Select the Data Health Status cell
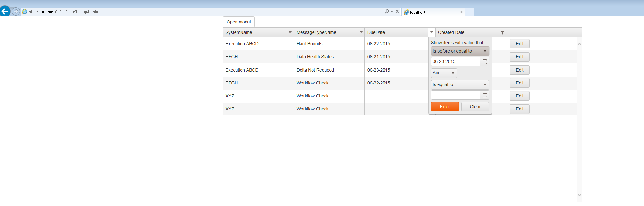This screenshot has width=644, height=206. (329, 57)
